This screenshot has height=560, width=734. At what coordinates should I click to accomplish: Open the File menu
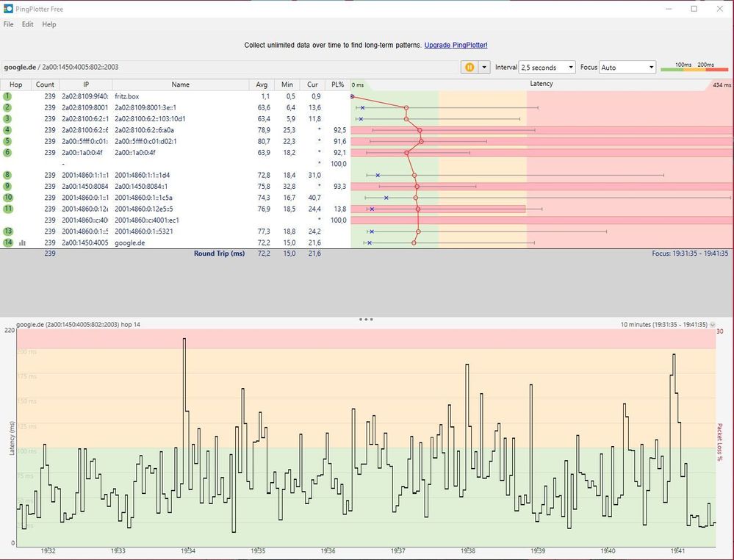tap(8, 24)
